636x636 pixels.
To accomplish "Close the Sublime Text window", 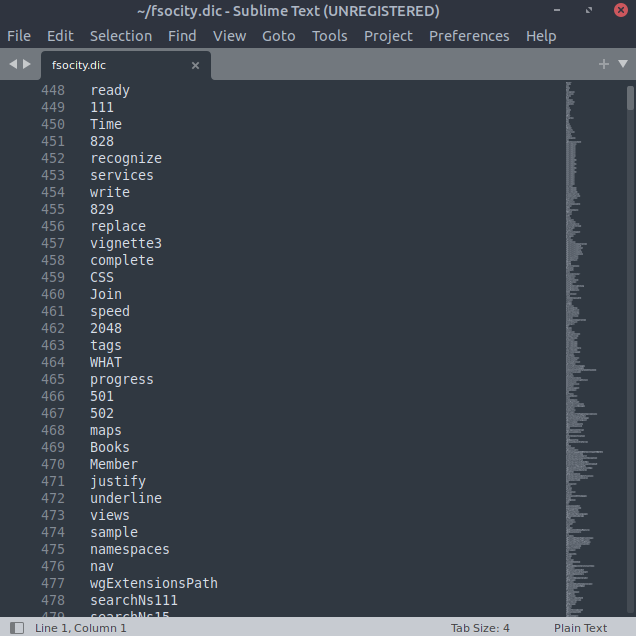I will coord(621,10).
